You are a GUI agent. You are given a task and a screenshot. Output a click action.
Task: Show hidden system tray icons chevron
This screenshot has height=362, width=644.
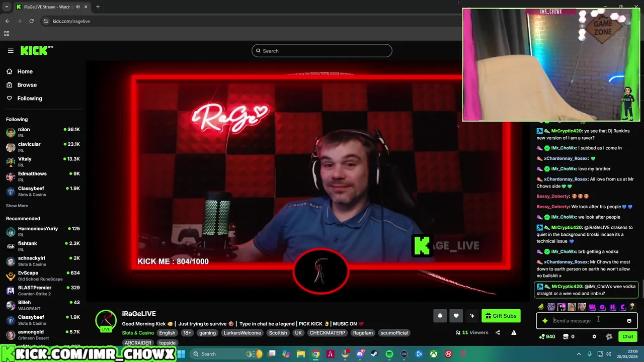coord(579,354)
